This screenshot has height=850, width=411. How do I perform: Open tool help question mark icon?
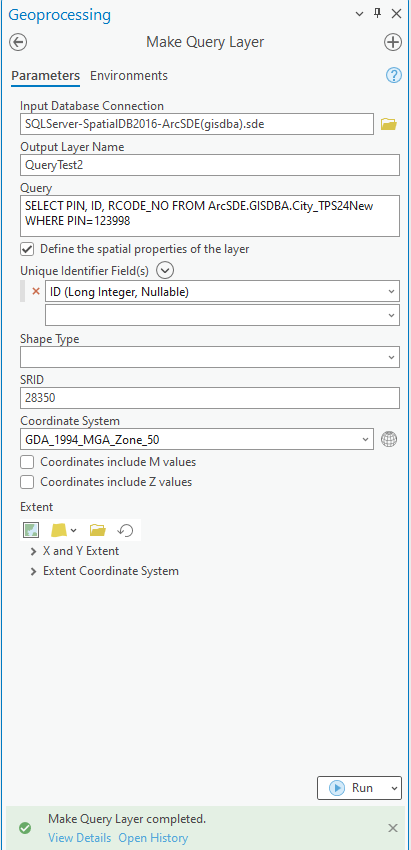click(394, 75)
